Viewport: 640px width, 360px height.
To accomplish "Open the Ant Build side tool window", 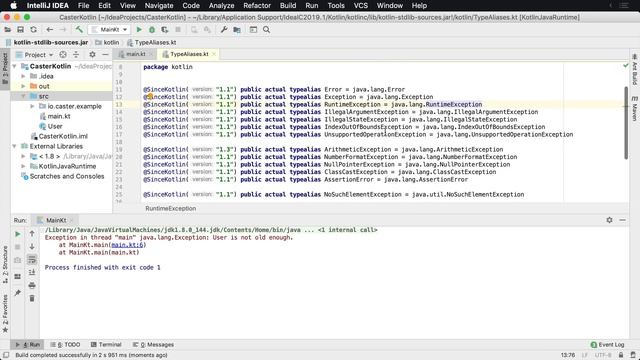I will tap(634, 69).
